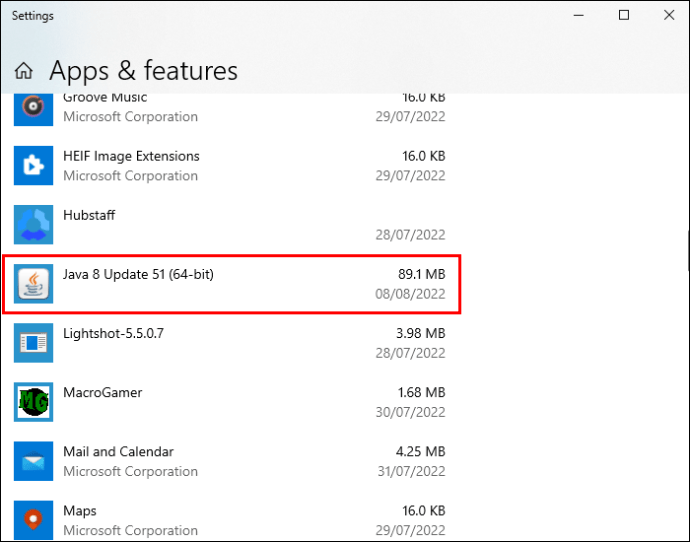Click the Maps app icon
Viewport: 690px width, 542px height.
(x=34, y=520)
